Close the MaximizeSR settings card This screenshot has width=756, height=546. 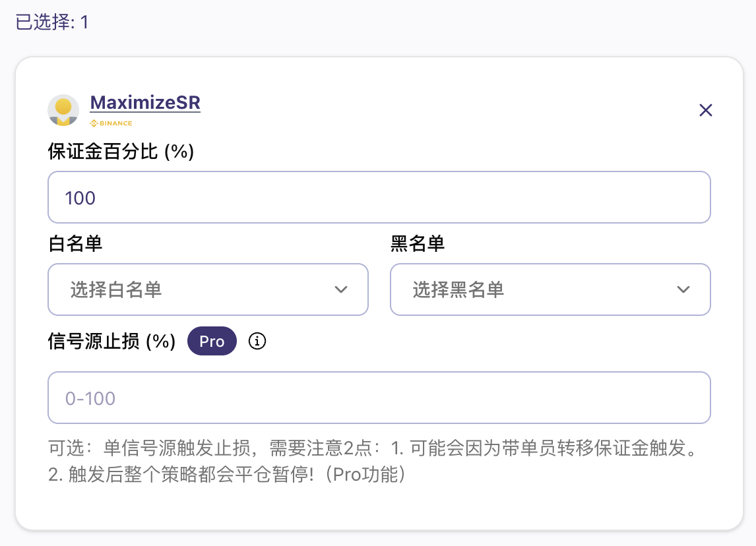click(706, 110)
